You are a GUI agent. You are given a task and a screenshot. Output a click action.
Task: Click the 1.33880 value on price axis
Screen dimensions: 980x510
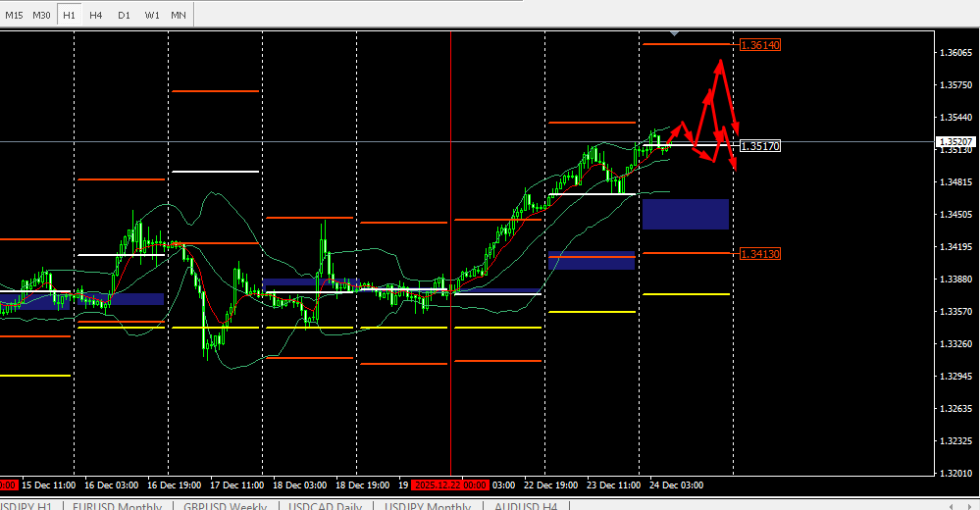pos(955,279)
